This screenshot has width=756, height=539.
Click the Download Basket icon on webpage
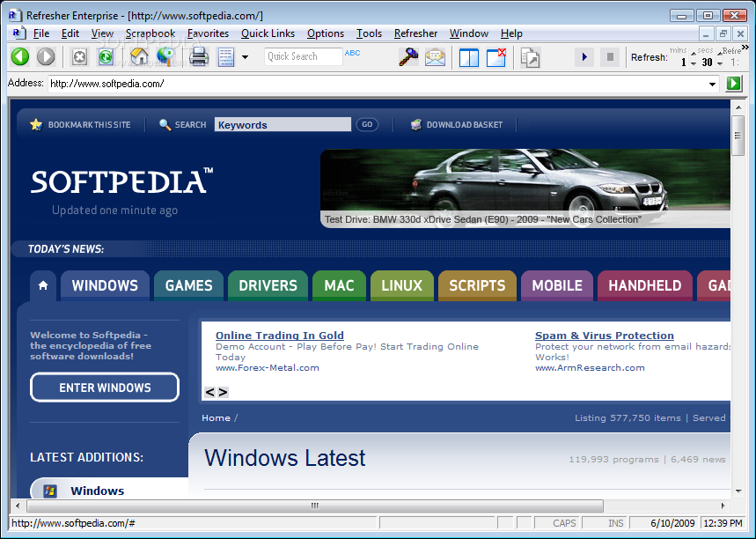tap(416, 124)
